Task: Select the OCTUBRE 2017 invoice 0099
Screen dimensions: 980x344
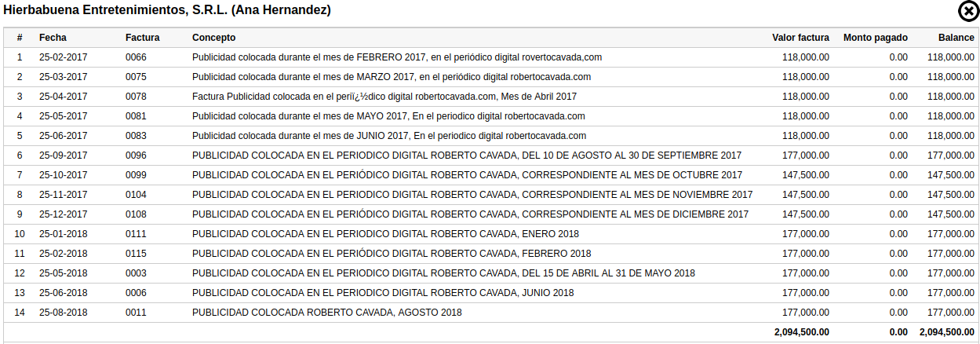Action: pos(490,175)
